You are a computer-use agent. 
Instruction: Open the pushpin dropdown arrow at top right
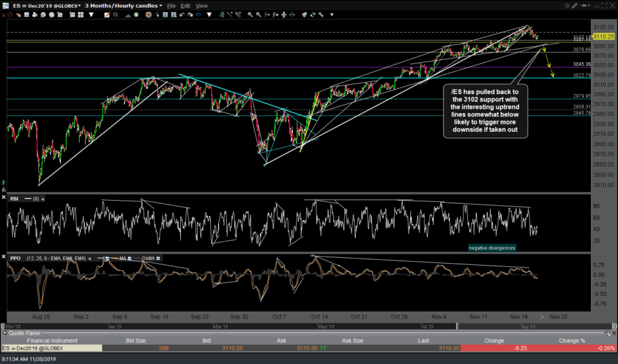590,6
